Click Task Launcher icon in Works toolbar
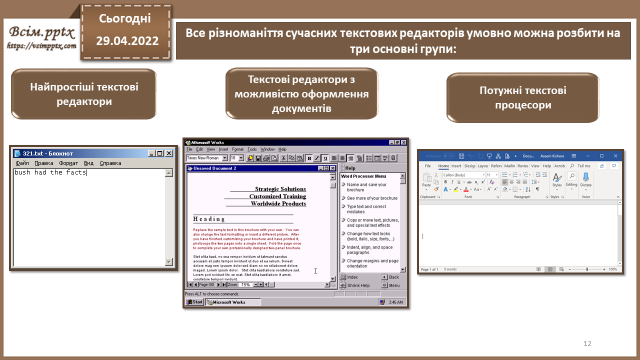The height and width of the screenshot is (360, 640). 250,158
